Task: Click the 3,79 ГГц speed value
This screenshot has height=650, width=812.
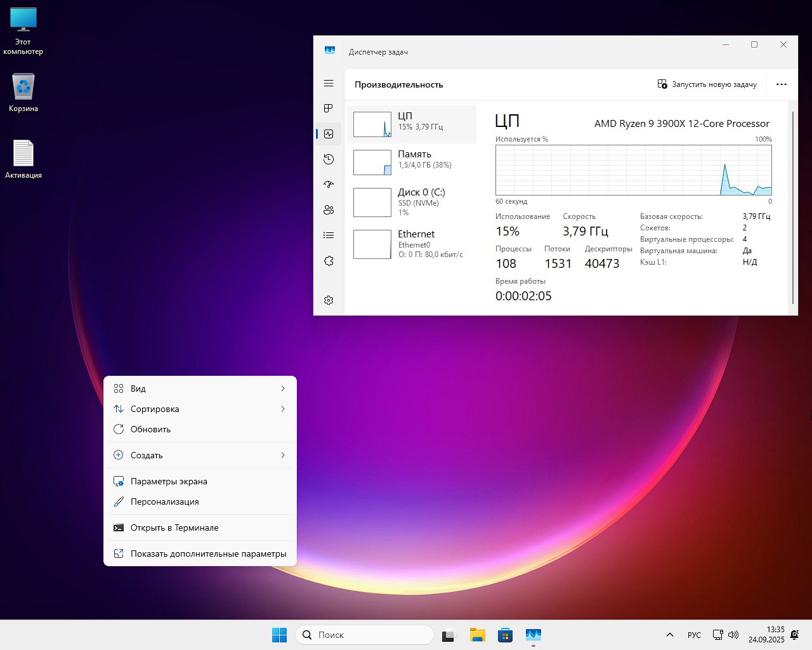Action: point(586,231)
